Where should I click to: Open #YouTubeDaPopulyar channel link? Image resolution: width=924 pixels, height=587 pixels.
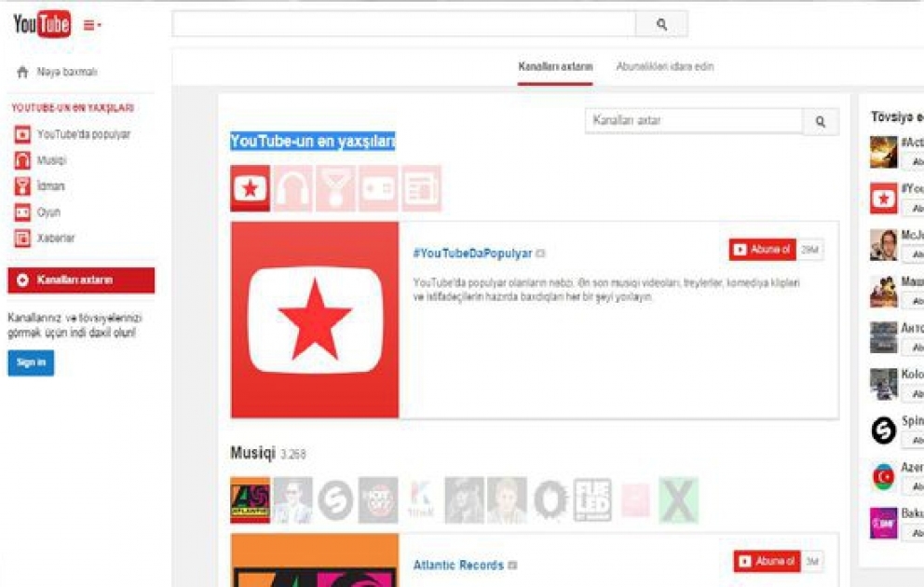[472, 253]
